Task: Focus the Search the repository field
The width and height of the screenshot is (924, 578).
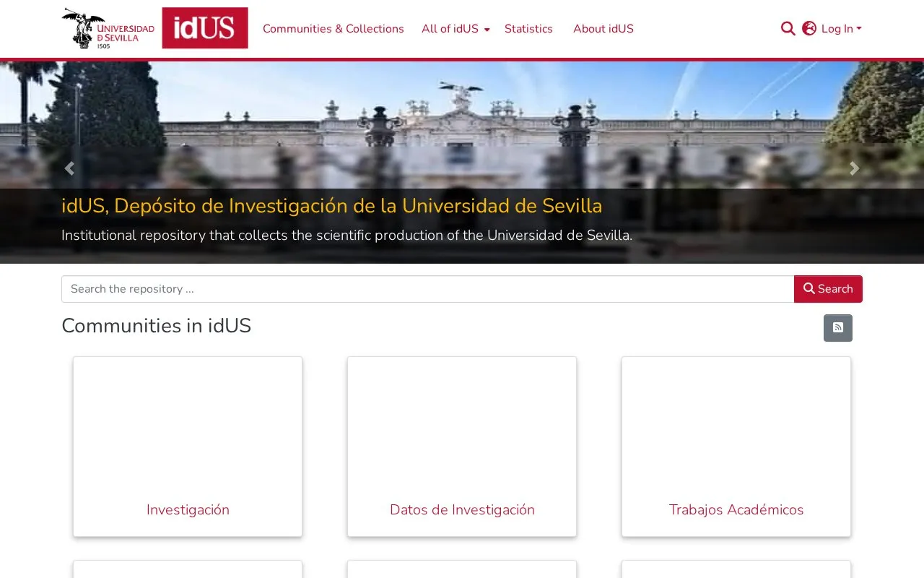Action: pyautogui.click(x=428, y=289)
